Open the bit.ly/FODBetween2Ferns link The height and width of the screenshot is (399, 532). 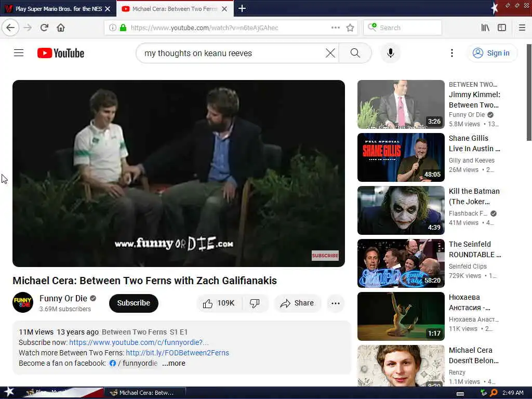178,353
